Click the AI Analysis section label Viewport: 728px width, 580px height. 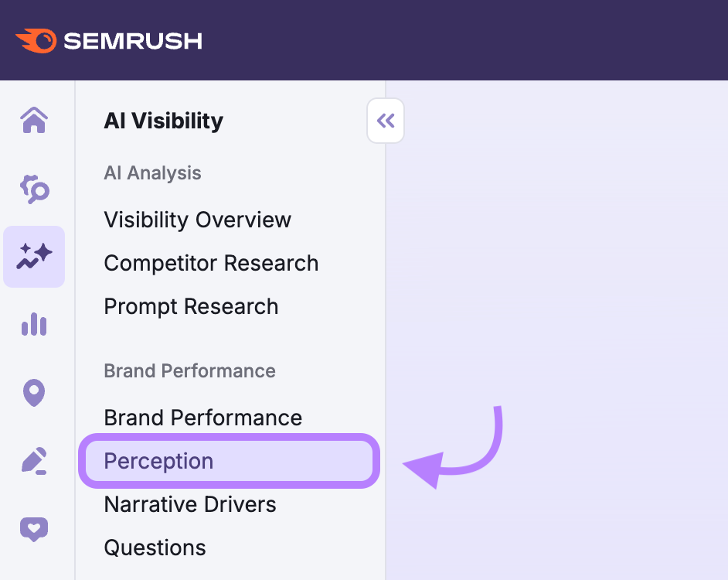pyautogui.click(x=152, y=173)
